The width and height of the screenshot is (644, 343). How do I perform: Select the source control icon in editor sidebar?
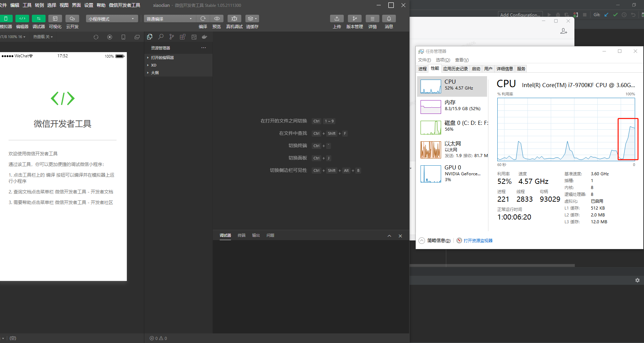172,37
